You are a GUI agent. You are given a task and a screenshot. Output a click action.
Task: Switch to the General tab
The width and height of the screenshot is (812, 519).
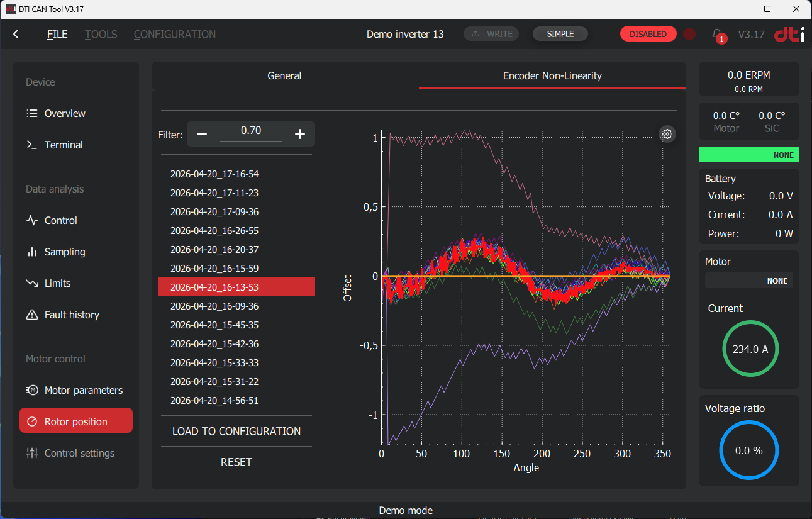[284, 76]
